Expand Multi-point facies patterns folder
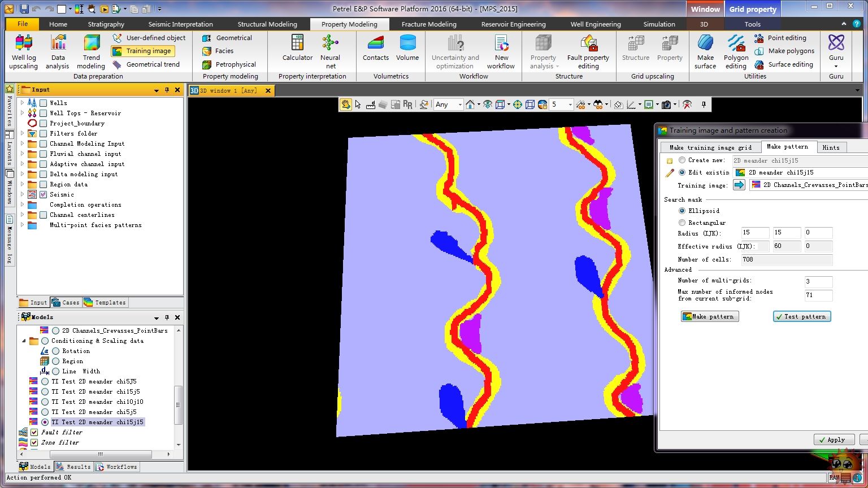 click(22, 225)
